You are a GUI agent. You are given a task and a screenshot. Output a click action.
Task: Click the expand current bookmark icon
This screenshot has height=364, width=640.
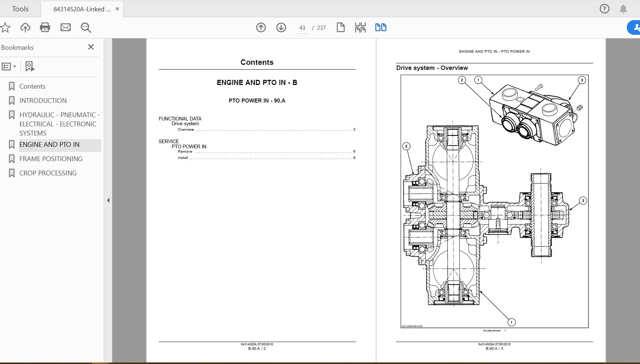(29, 66)
